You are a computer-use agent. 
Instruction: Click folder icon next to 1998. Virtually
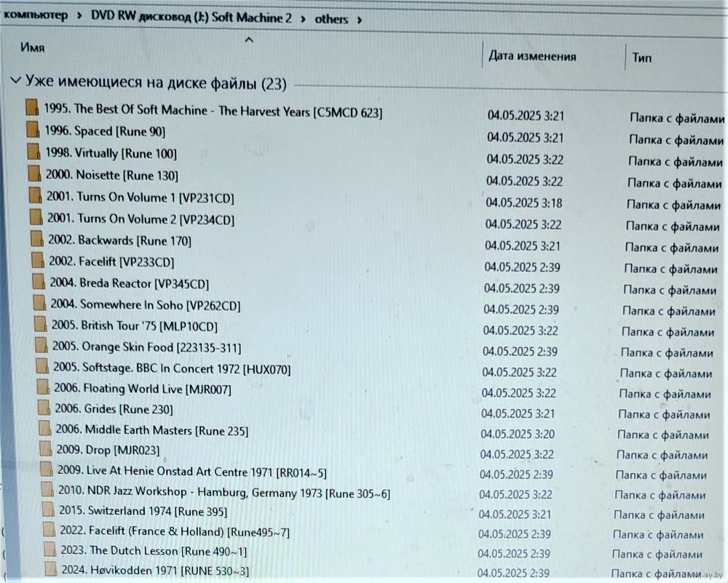pyautogui.click(x=33, y=151)
